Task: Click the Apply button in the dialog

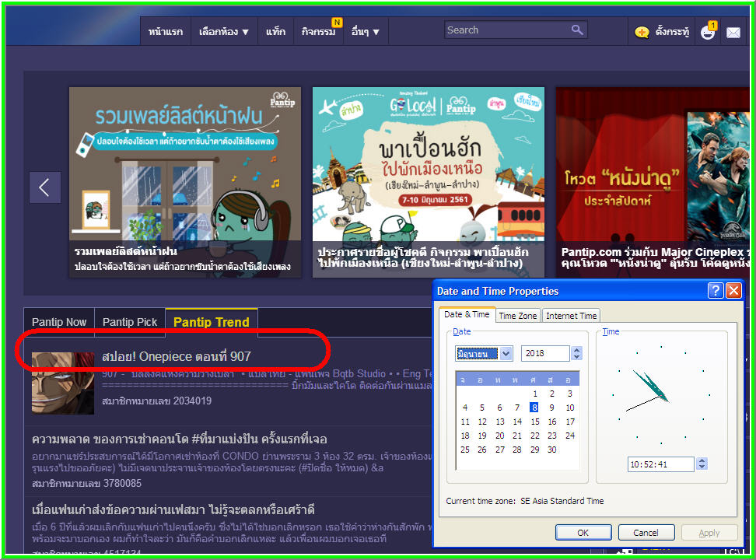Action: click(709, 533)
